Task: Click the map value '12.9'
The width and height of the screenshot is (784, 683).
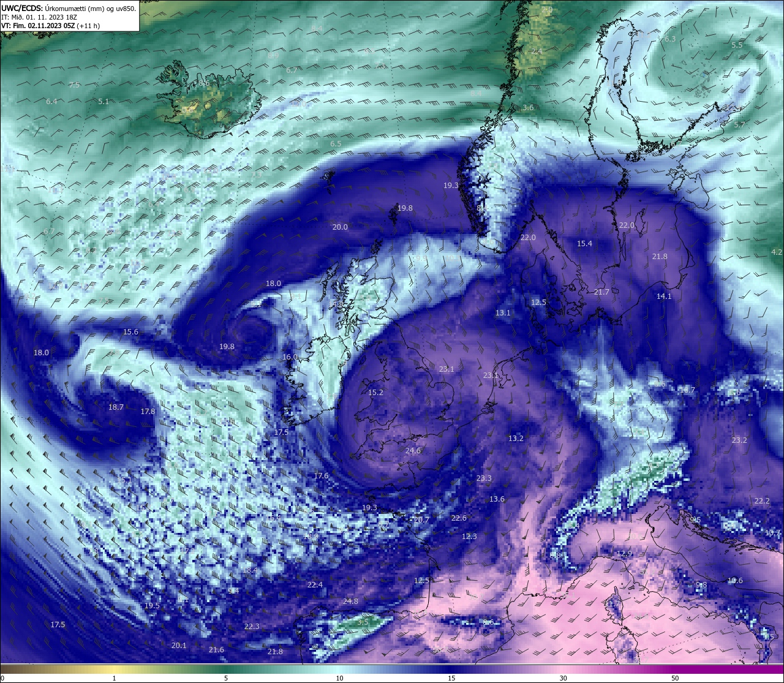Action: [624, 553]
